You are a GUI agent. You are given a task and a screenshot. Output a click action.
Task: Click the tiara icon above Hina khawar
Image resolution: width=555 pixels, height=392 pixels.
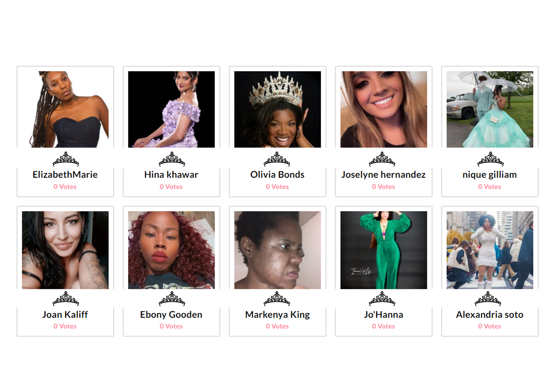[x=172, y=159]
